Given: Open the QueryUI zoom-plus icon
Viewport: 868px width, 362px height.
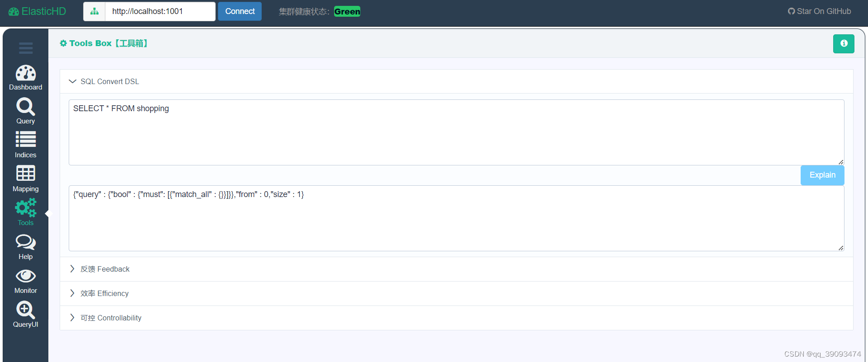Looking at the screenshot, I should click(26, 310).
